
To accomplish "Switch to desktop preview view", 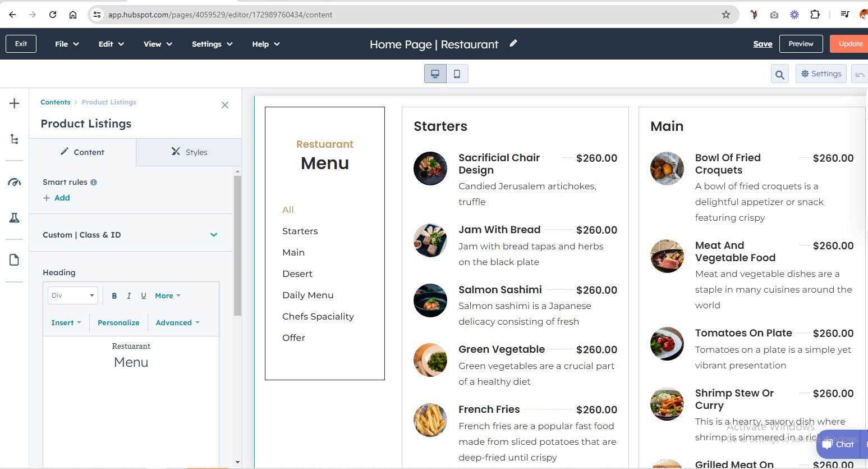I will (x=435, y=74).
